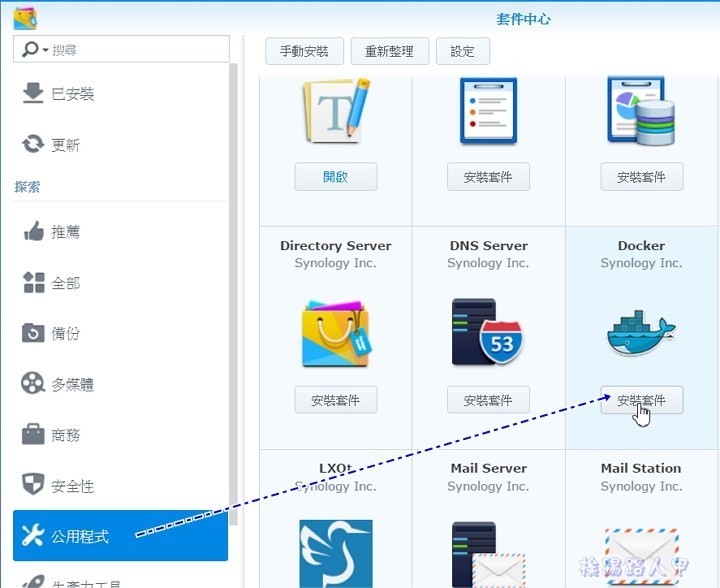
Task: Focus the 搜尋 search field
Action: click(x=121, y=49)
